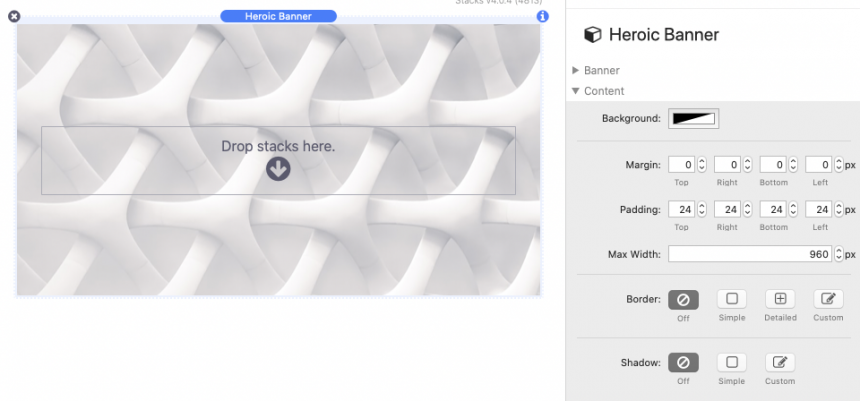Click the down arrow drop icon

point(278,169)
